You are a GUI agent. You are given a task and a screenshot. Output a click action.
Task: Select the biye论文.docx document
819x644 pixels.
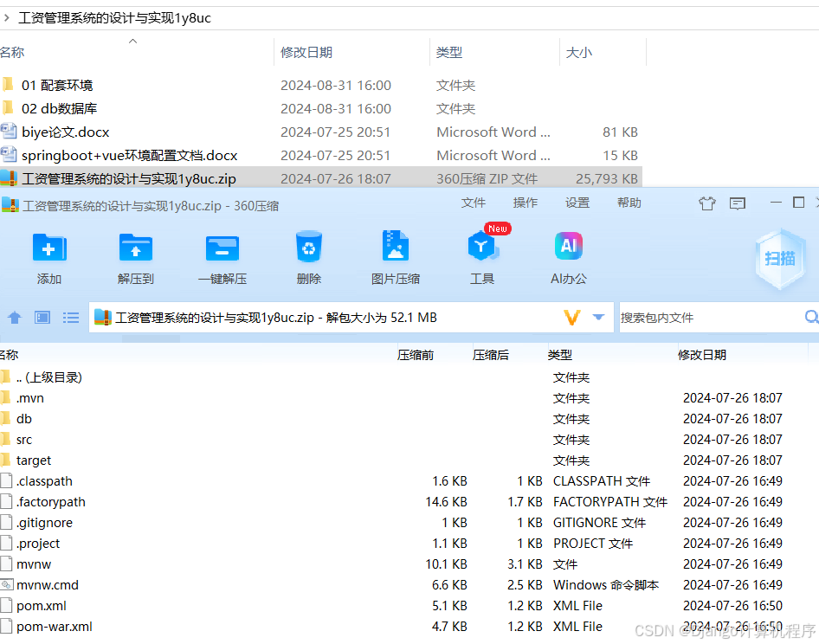coord(68,132)
